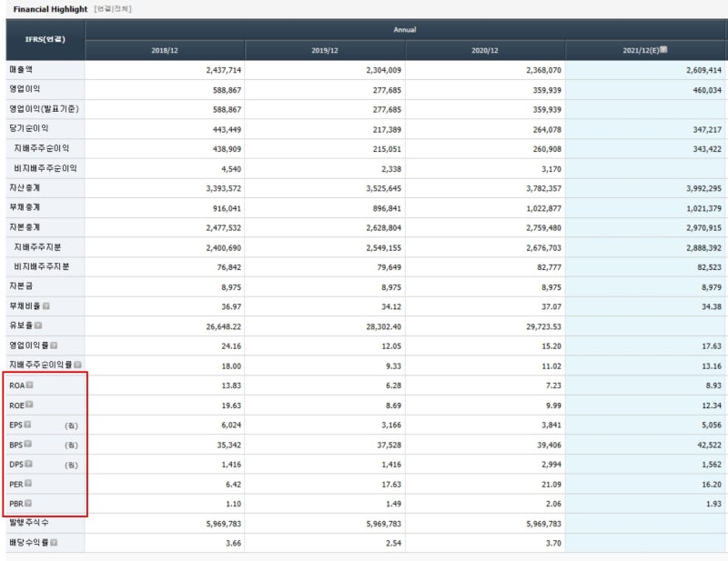Open the 유보율 info icon
This screenshot has height=561, width=728.
tap(38, 326)
